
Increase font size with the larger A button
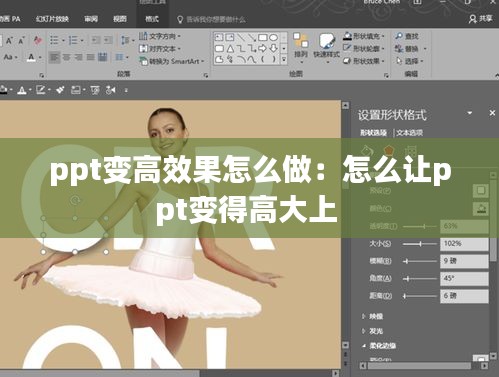[9, 41]
